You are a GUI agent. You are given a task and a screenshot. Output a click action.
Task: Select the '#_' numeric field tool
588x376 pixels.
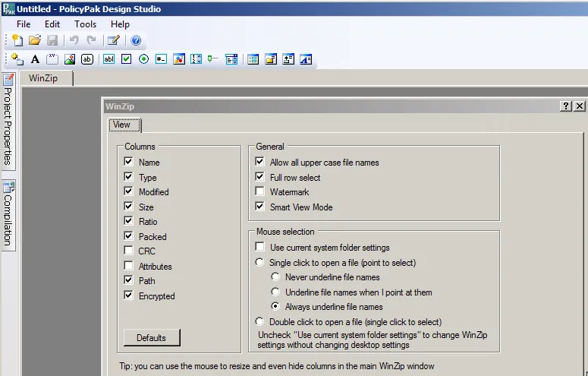click(162, 59)
